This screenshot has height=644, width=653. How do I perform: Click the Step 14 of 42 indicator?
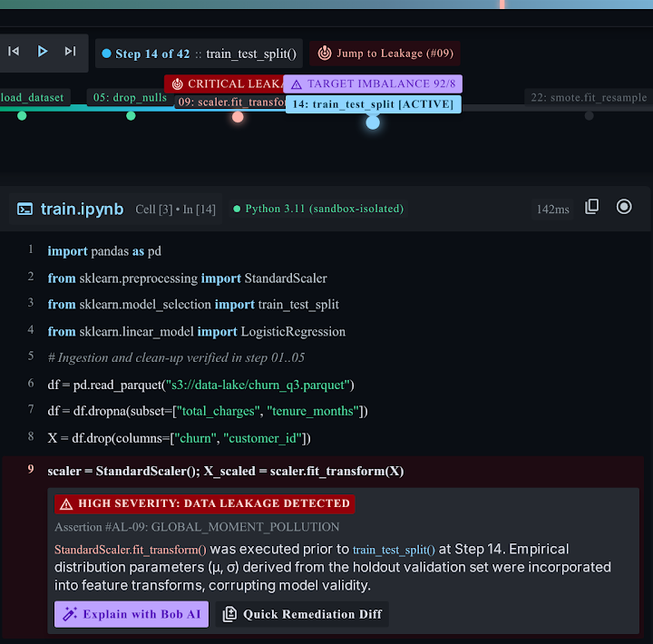coord(199,54)
